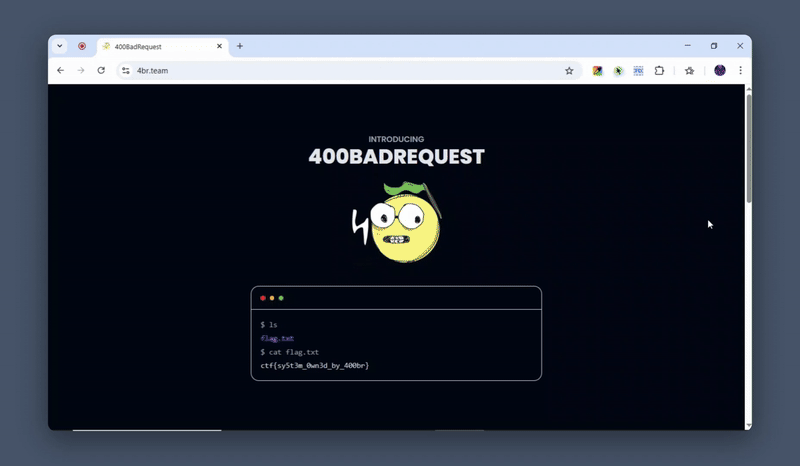This screenshot has width=800, height=466.
Task: Click the ctf{sy5t3m_0wn3d_by_400br} flag text
Action: pyautogui.click(x=315, y=365)
